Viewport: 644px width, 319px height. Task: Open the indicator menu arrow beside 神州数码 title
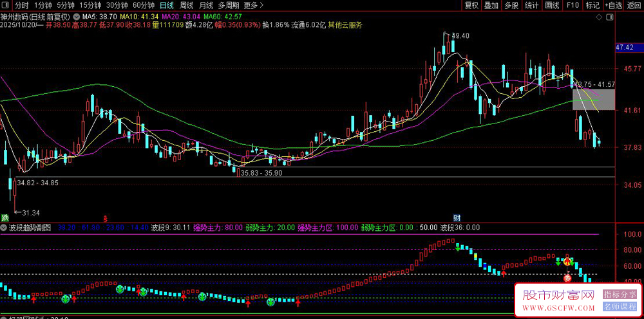pyautogui.click(x=77, y=16)
